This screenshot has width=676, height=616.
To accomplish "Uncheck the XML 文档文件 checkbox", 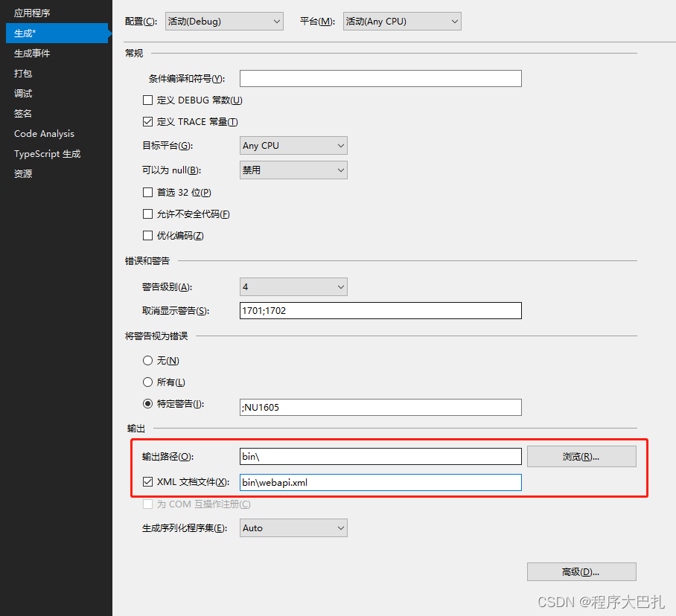I will click(148, 482).
